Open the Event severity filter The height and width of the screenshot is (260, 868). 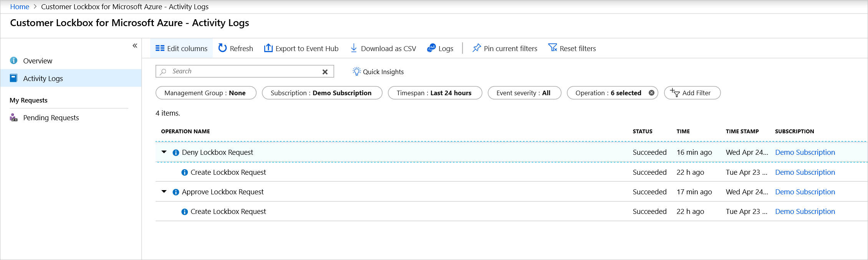[x=524, y=93]
